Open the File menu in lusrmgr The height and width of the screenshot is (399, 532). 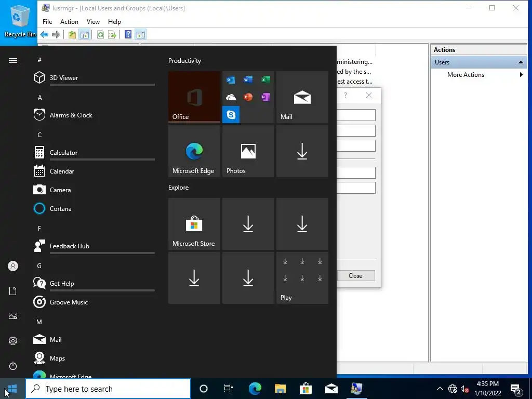click(47, 22)
